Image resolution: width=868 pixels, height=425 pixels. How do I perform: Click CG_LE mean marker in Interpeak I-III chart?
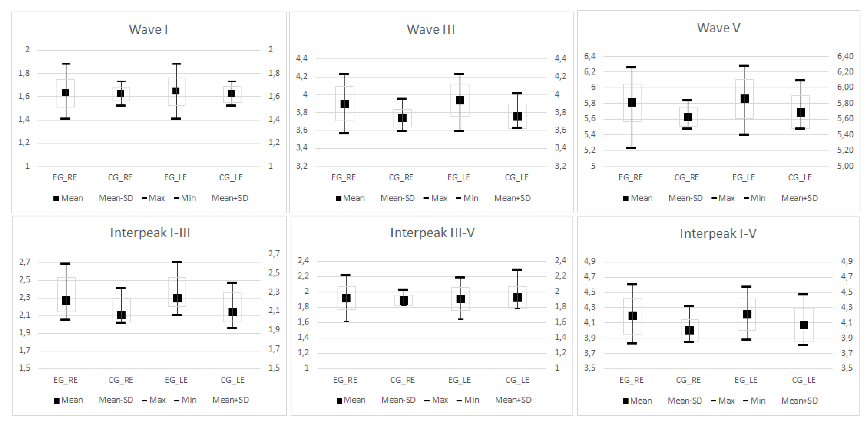232,312
